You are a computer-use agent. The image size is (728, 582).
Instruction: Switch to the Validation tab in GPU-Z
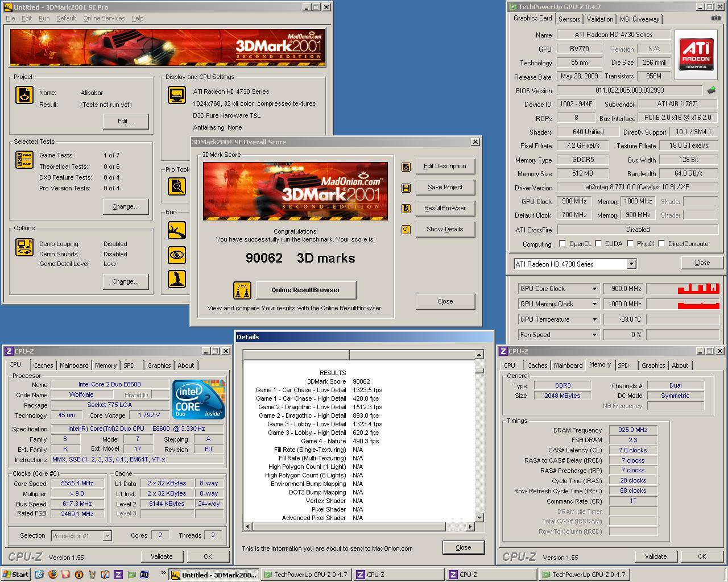click(600, 19)
